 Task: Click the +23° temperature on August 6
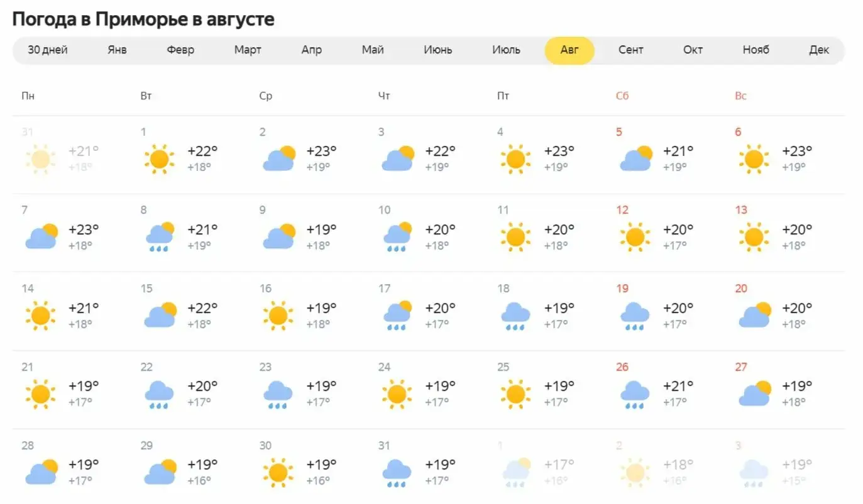point(797,151)
